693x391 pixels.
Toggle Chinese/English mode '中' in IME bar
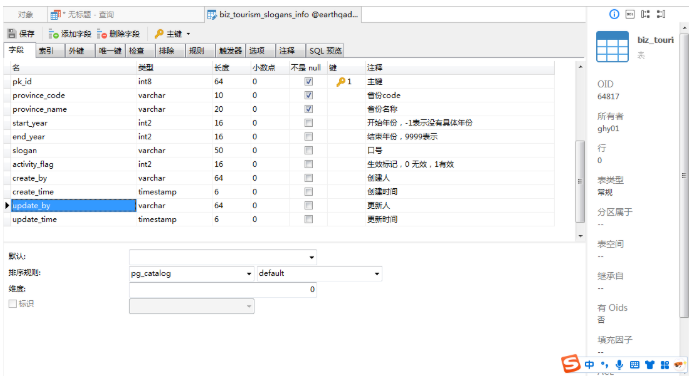click(589, 364)
